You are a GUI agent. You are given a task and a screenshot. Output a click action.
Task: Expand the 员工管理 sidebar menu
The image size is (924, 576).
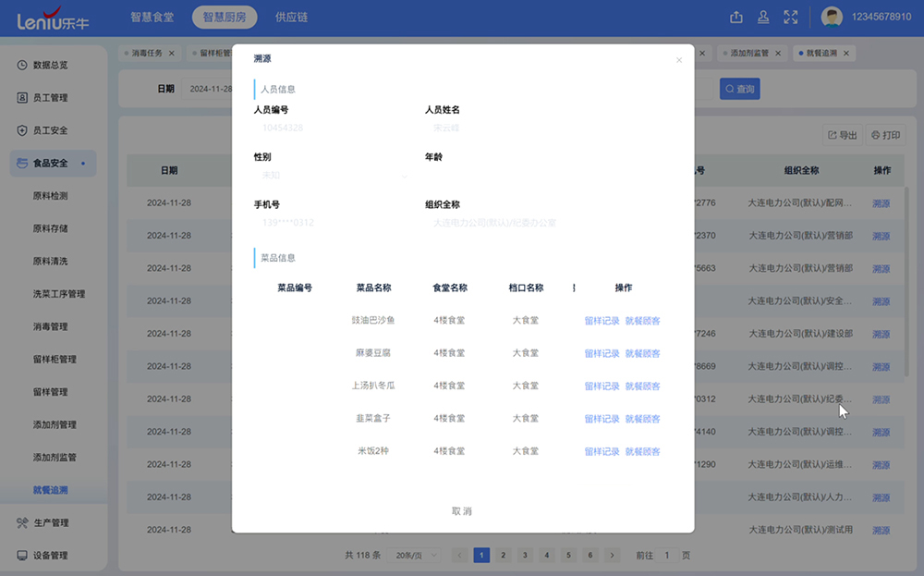pyautogui.click(x=50, y=98)
